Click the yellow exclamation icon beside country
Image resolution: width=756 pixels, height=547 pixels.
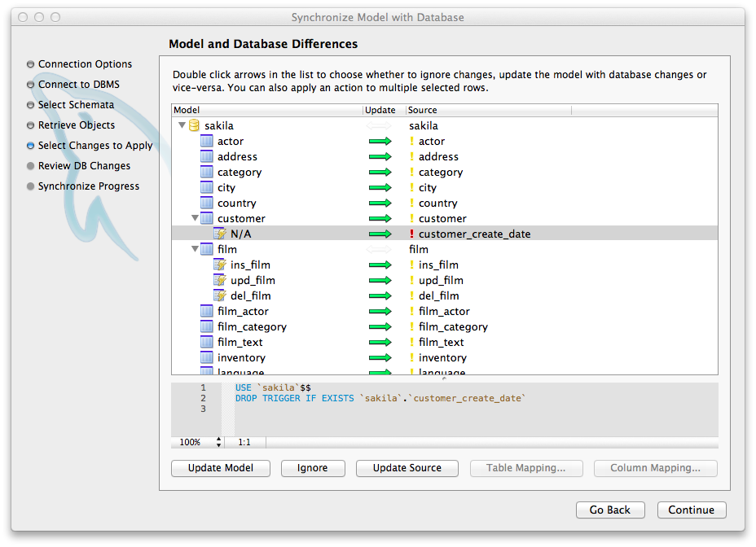coord(411,203)
